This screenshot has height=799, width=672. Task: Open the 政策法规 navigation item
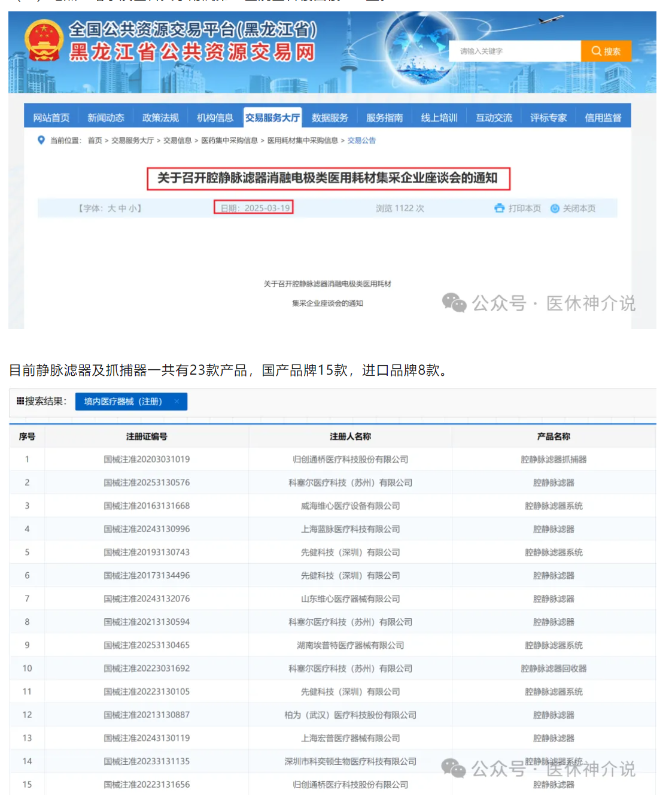pyautogui.click(x=160, y=117)
